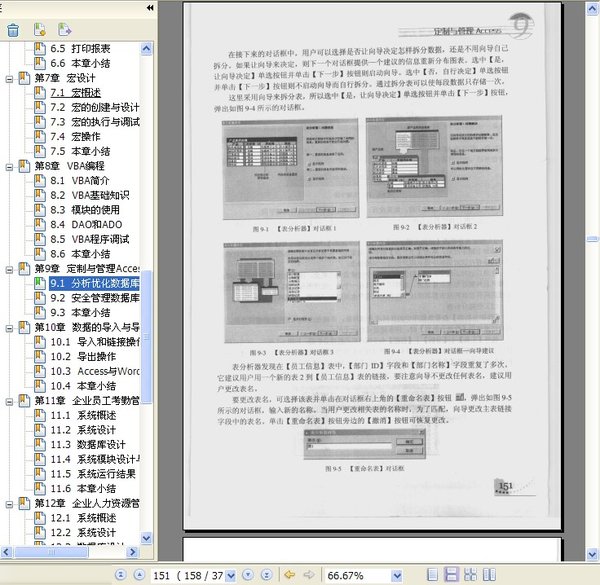600x585 pixels.
Task: Open bookmark 11.2 系统设计
Action: 83,430
